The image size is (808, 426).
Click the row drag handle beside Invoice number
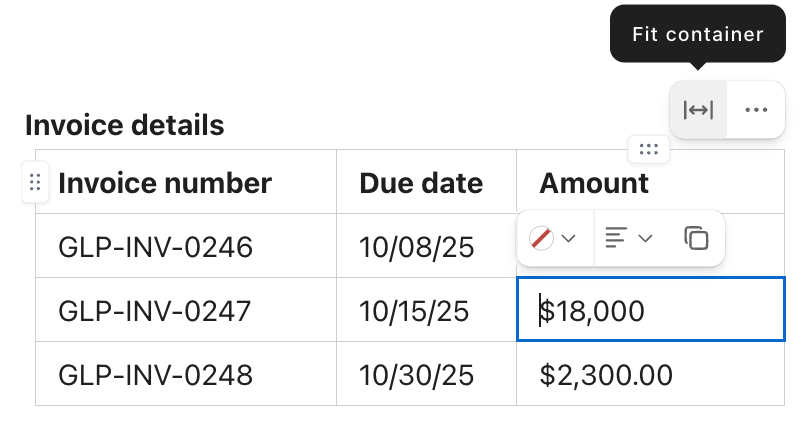point(34,183)
